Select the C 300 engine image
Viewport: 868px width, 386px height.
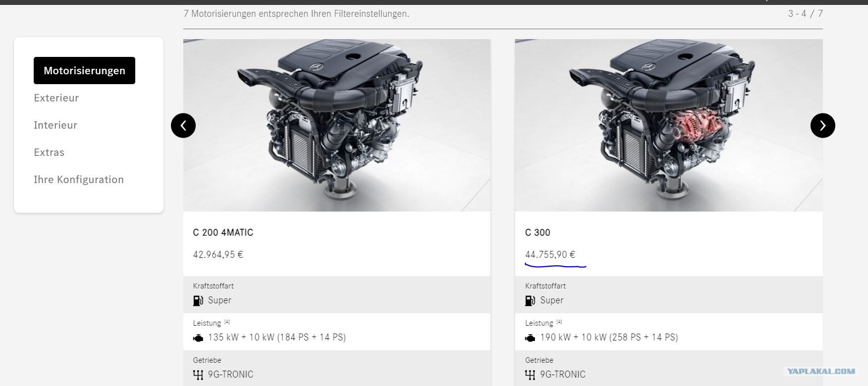point(669,125)
